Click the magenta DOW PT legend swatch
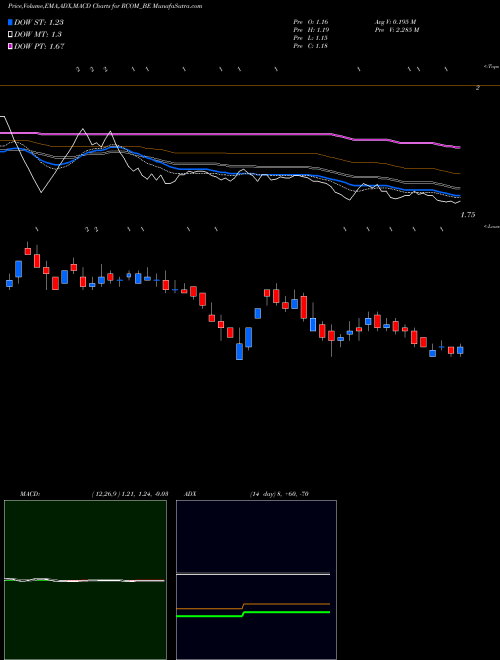The height and width of the screenshot is (660, 500). (11, 46)
